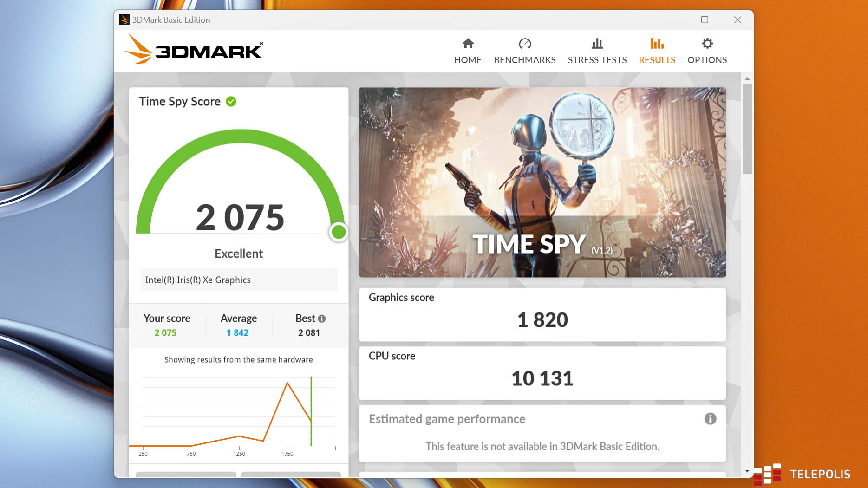Open Options via the gear icon
Screen dimensions: 868x488
[707, 44]
